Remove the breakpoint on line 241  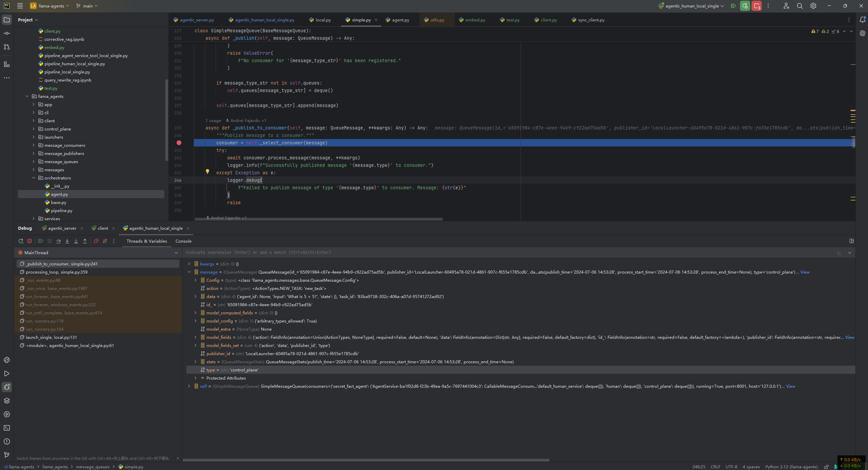179,143
